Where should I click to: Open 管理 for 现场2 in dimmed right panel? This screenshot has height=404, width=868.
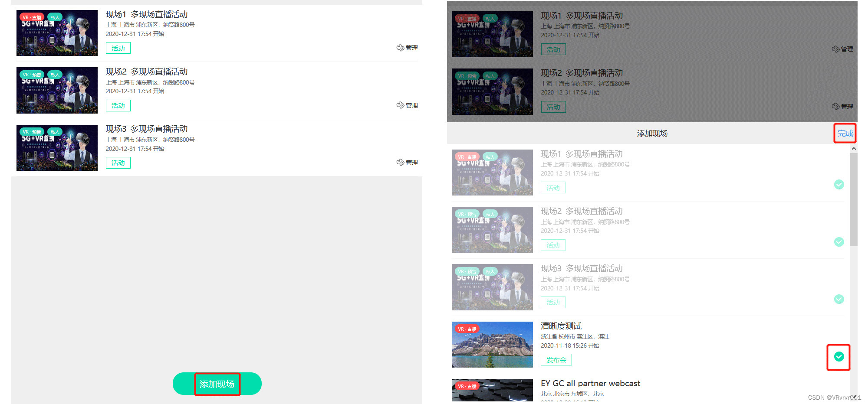[x=842, y=107]
